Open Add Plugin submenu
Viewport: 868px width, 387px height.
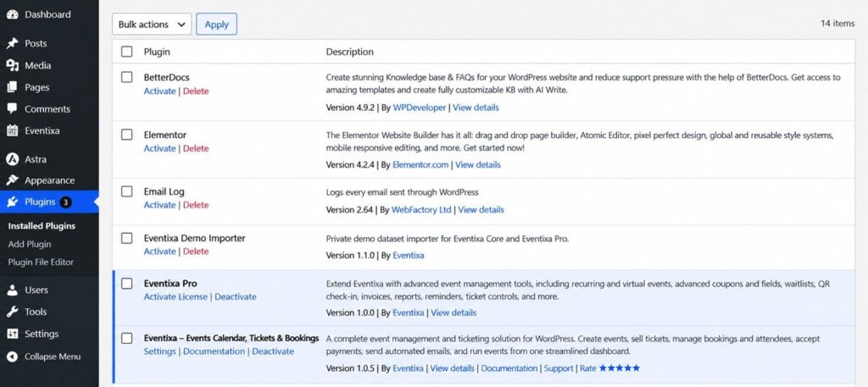pyautogui.click(x=30, y=245)
